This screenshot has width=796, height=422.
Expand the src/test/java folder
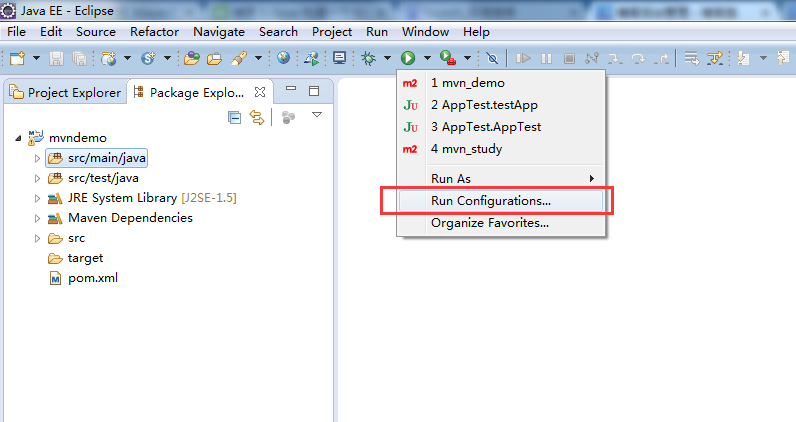click(37, 178)
